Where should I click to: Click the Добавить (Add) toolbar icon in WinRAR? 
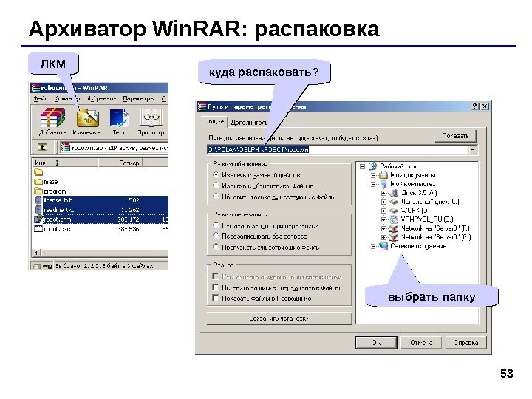pos(52,117)
